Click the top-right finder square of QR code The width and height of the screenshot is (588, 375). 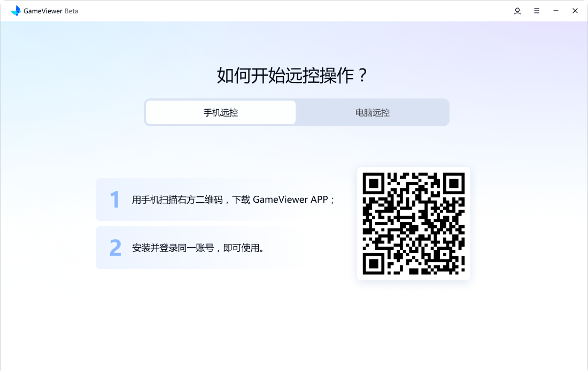454,183
